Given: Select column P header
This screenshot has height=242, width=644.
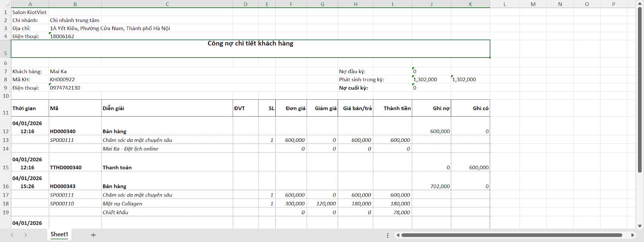Looking at the screenshot, I should click(x=613, y=4).
